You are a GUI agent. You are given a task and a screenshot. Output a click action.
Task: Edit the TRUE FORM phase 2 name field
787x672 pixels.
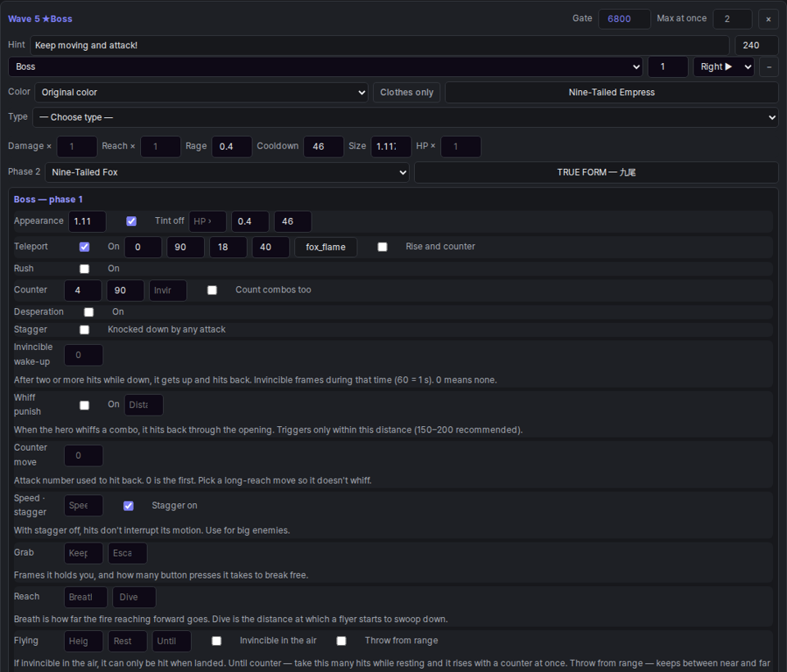596,172
